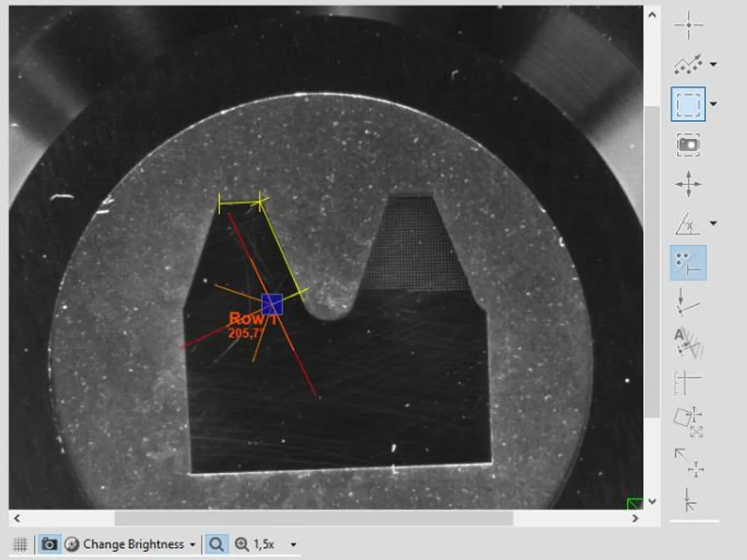Screen dimensions: 747x560
Task: Open the zoom level dropdown arrow
Action: coord(293,545)
